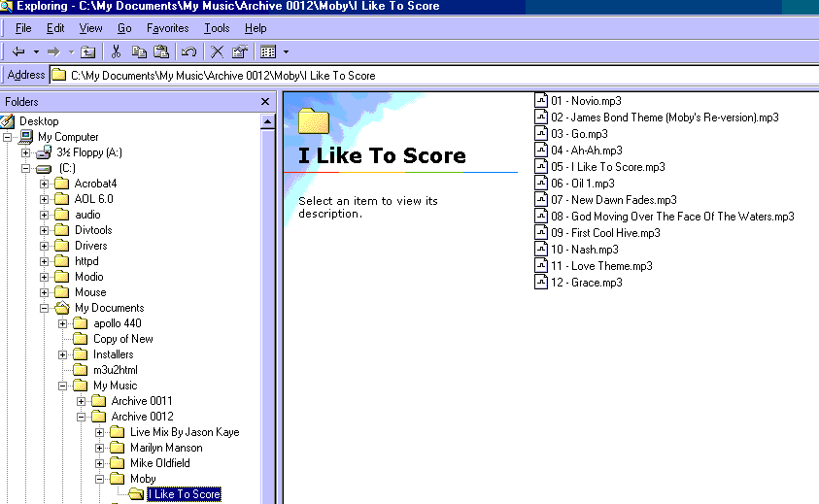Image resolution: width=819 pixels, height=504 pixels.
Task: Expand the Drivers folder node
Action: click(x=45, y=246)
